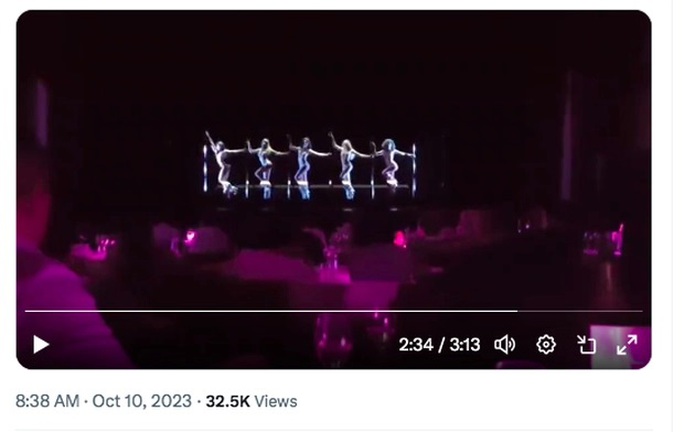Open picture-in-picture mini player icon
Viewport: 684px width, 432px height.
point(586,345)
